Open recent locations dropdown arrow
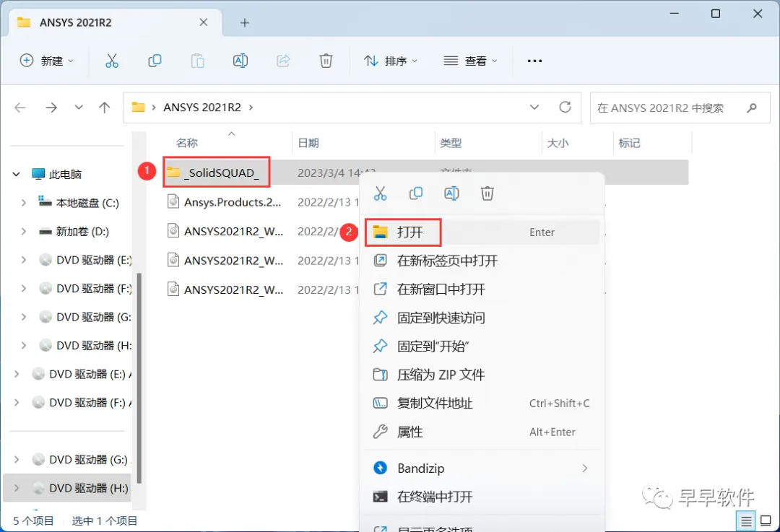 point(79,108)
